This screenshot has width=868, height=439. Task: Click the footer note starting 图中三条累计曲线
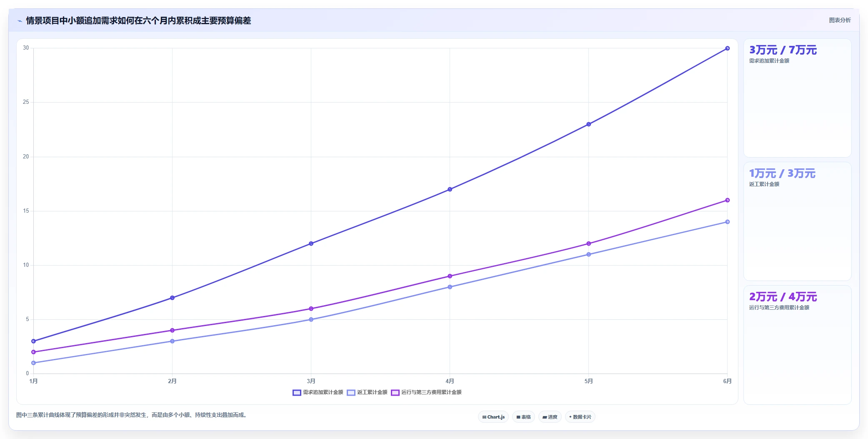[x=132, y=415]
